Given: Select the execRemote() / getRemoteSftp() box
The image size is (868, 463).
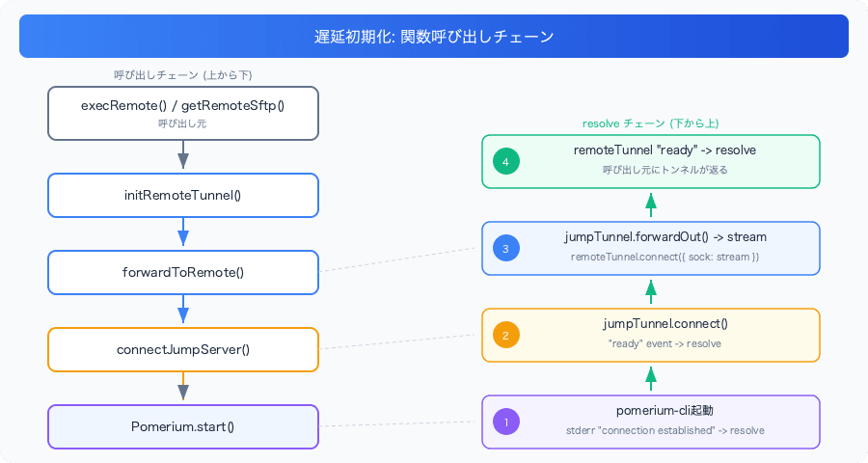Looking at the screenshot, I should [183, 114].
